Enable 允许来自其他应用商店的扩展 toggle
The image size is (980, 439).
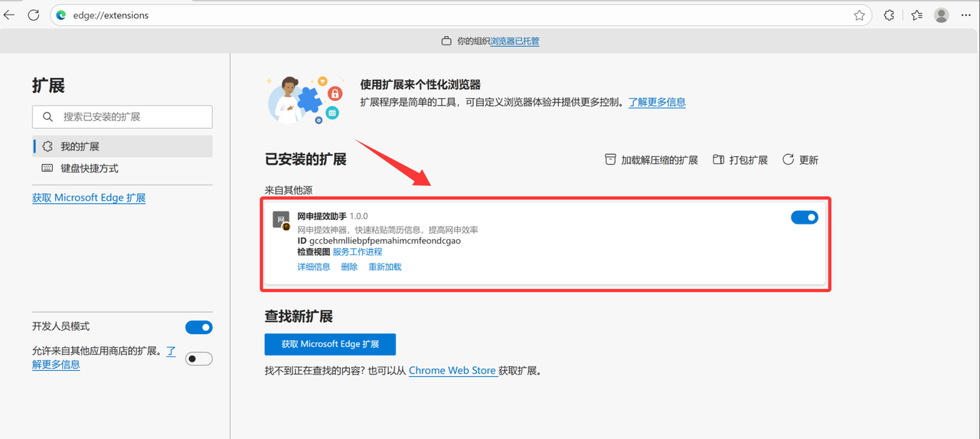click(x=199, y=359)
